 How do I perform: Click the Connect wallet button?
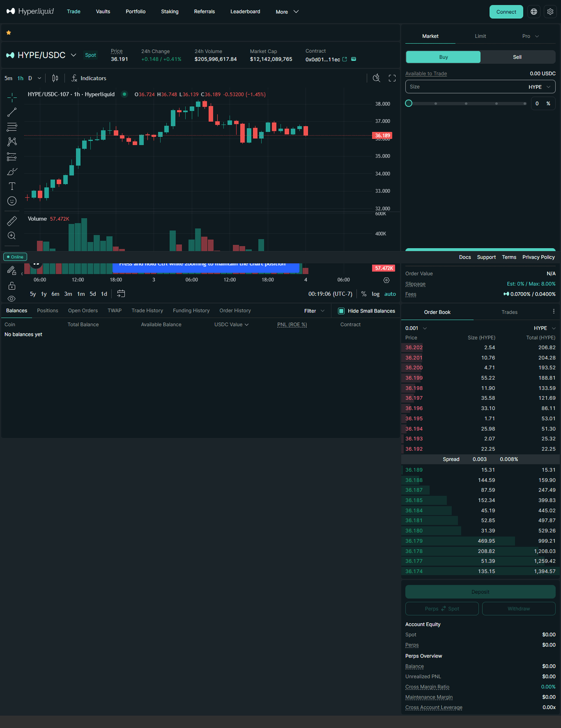[x=506, y=12]
